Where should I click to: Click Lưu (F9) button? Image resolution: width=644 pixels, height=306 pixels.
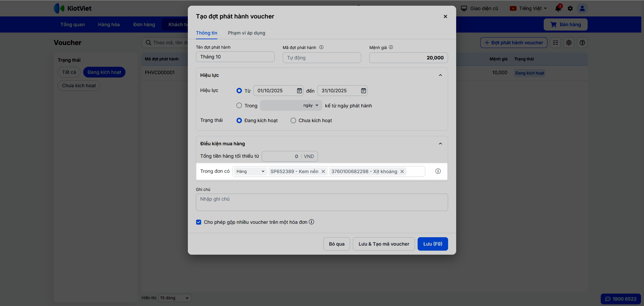click(433, 244)
